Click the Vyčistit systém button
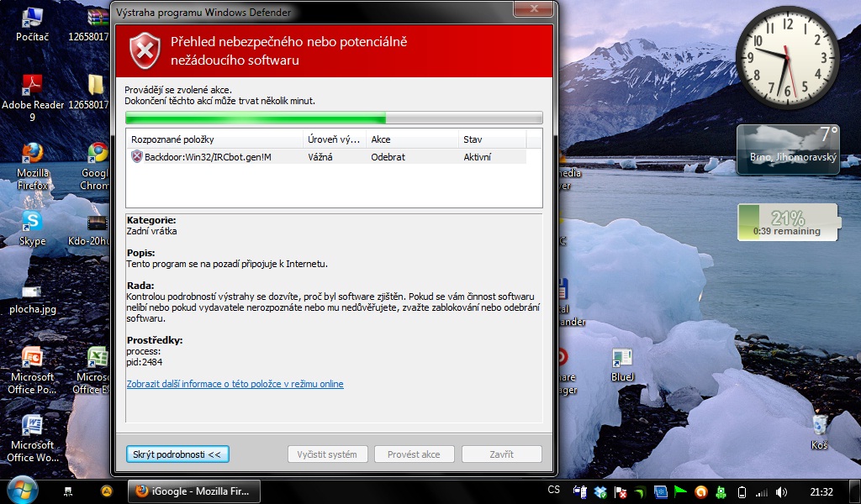The height and width of the screenshot is (504, 861). coord(327,454)
